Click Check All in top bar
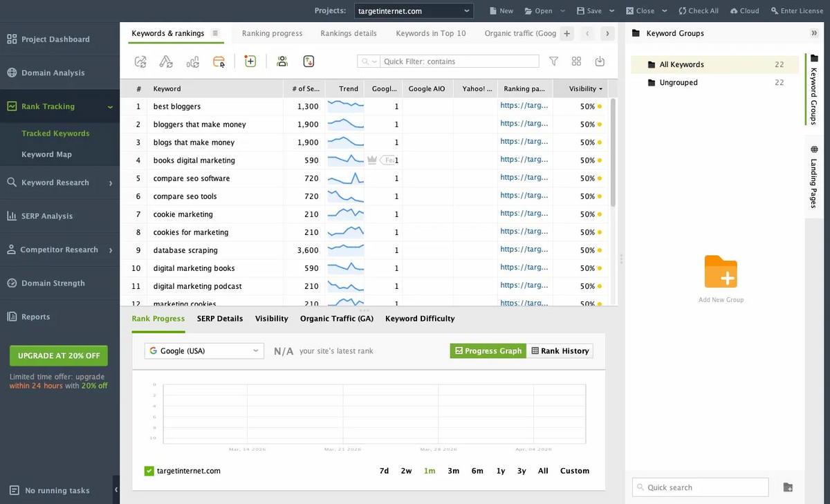The width and height of the screenshot is (830, 504). pos(699,10)
